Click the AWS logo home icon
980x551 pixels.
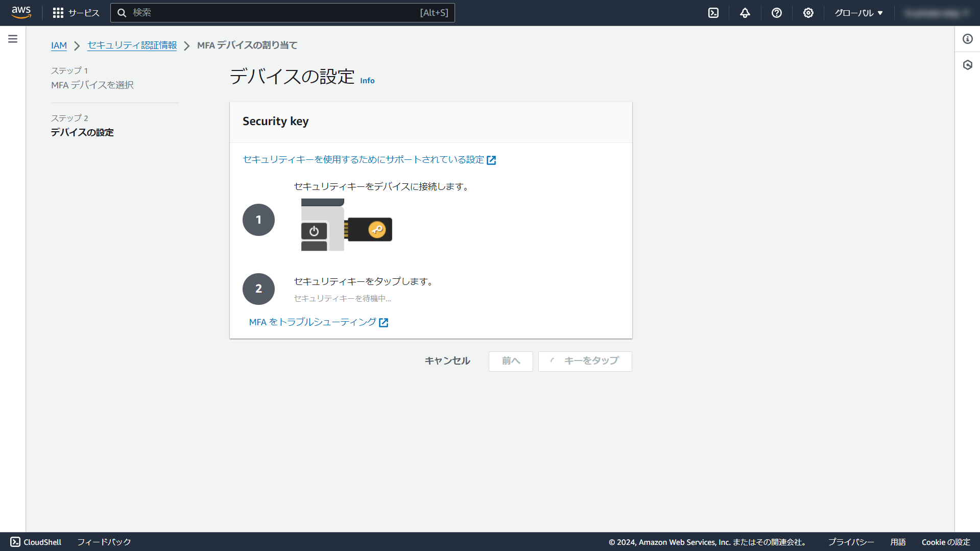(x=21, y=12)
